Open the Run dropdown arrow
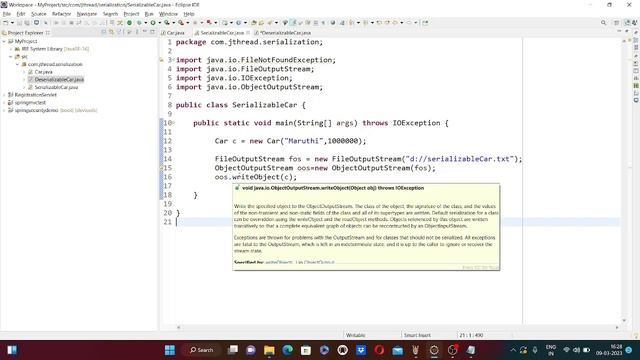640x360 pixels. [159, 23]
